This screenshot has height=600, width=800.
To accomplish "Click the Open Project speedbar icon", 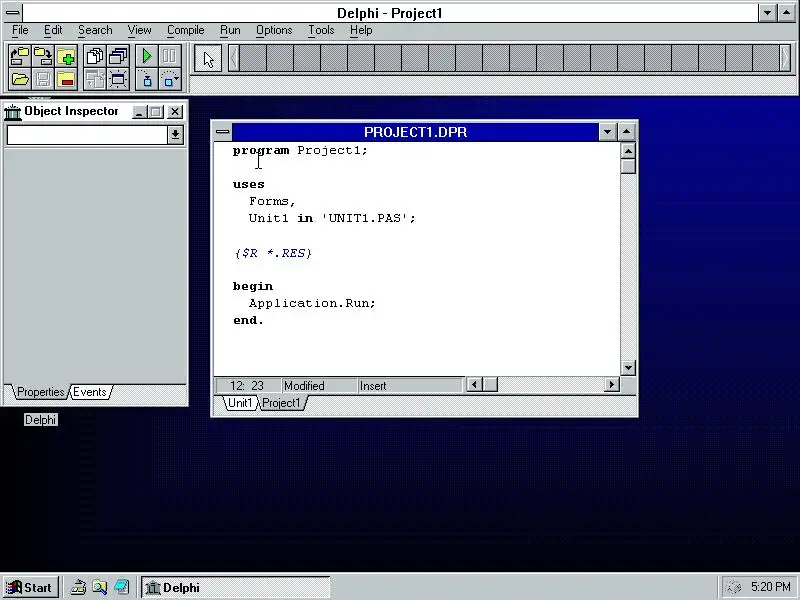I will (x=20, y=56).
